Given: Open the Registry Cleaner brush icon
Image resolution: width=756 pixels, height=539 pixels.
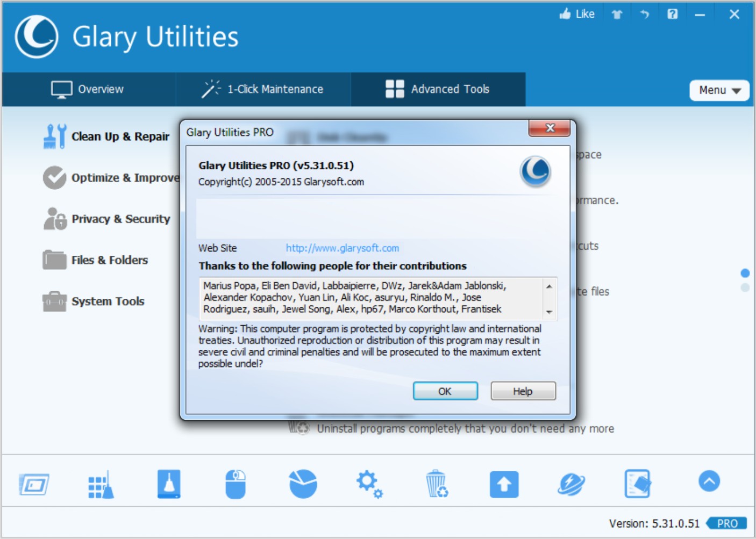Looking at the screenshot, I should tap(102, 484).
